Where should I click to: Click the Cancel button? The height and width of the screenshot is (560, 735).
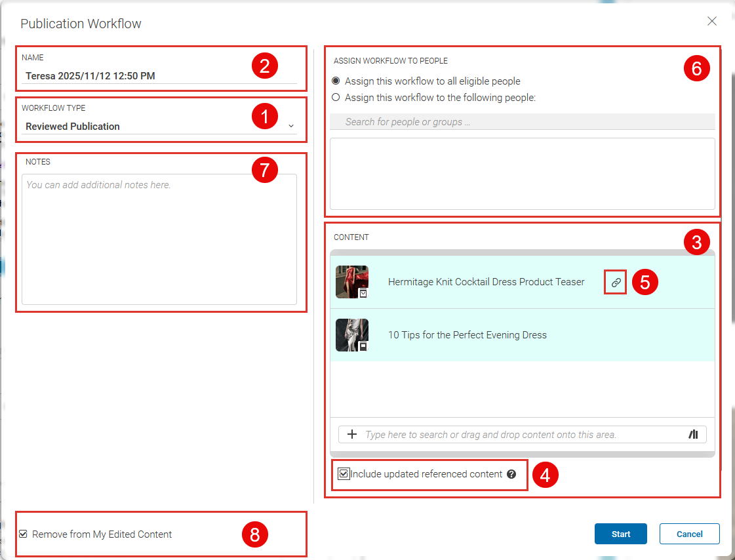click(689, 534)
